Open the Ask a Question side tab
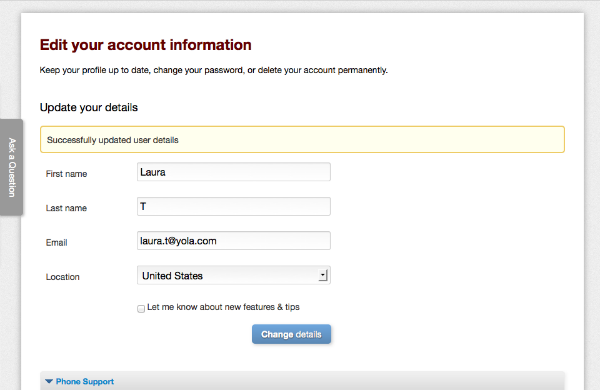The image size is (600, 390). click(11, 167)
